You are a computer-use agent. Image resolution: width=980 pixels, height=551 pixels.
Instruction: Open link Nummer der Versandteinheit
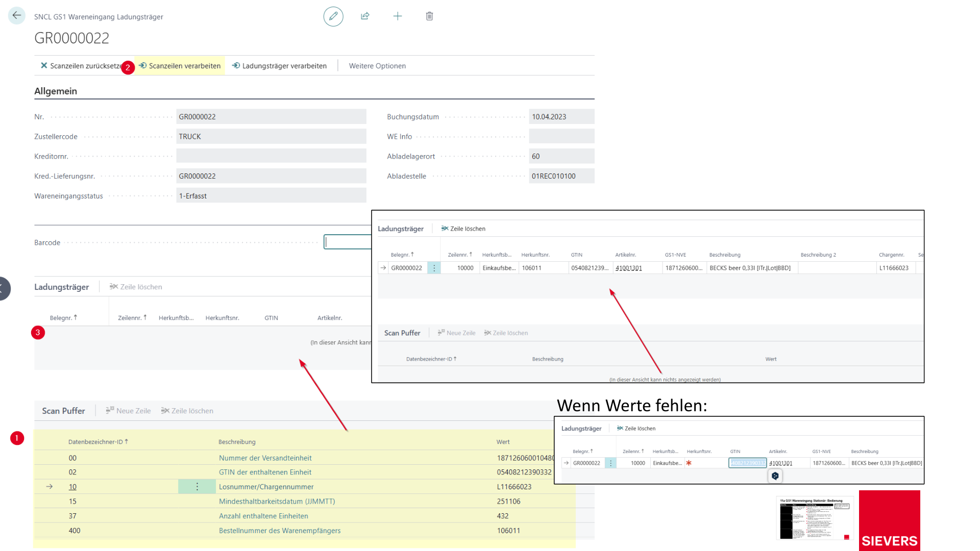pyautogui.click(x=265, y=458)
